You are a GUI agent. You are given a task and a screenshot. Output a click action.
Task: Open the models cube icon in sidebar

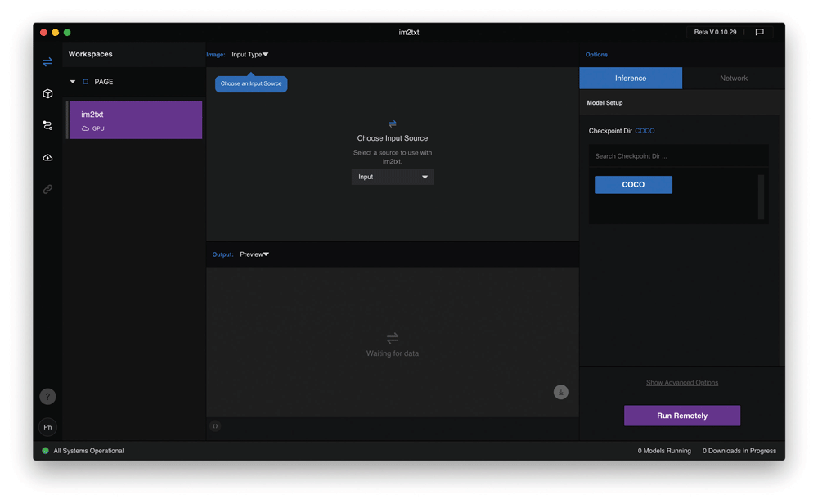tap(47, 94)
